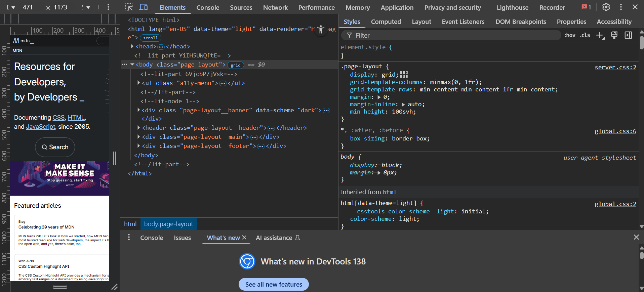Open the global.css:2 source link
Screen dimensions: 644x292
[615, 204]
